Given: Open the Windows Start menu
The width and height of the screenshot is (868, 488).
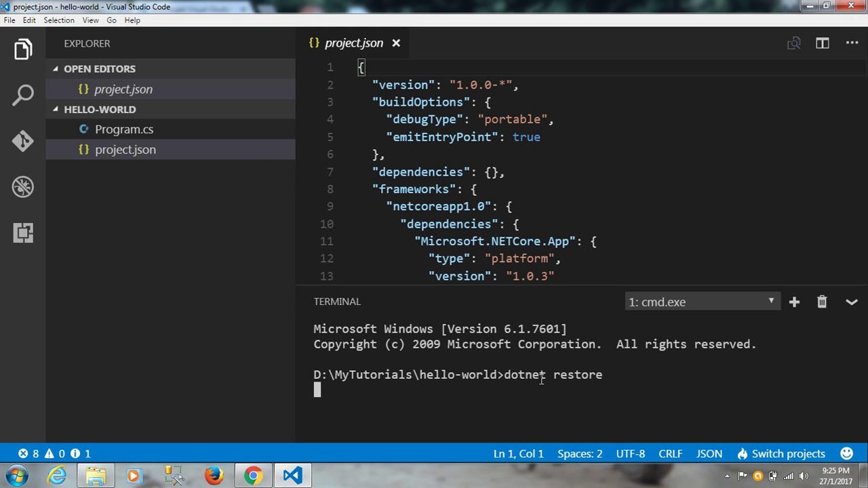Looking at the screenshot, I should (x=16, y=476).
